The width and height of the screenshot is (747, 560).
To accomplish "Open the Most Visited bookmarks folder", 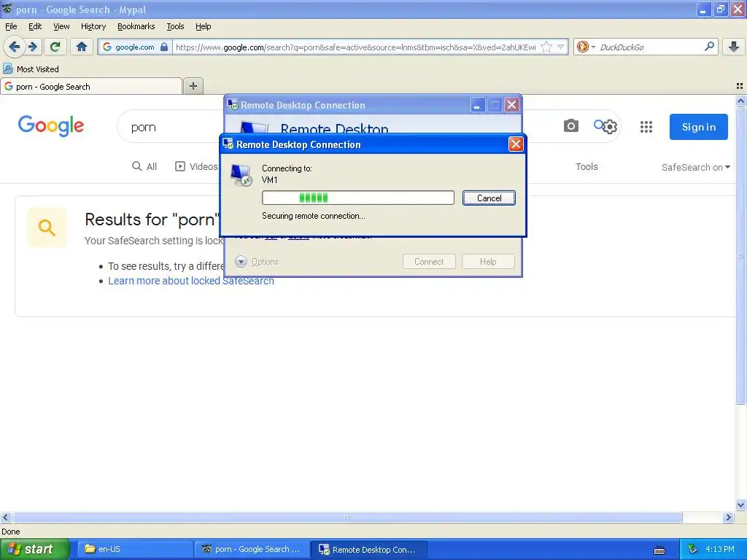I will click(31, 69).
